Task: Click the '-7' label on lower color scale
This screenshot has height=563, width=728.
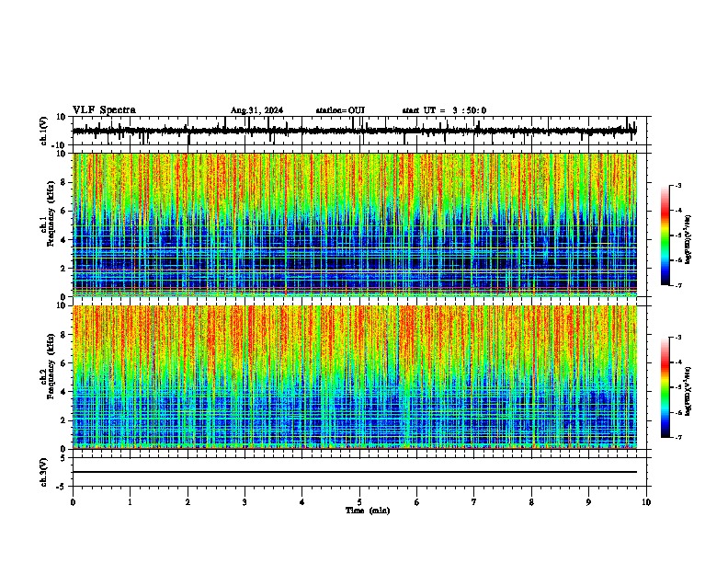Action: [677, 437]
